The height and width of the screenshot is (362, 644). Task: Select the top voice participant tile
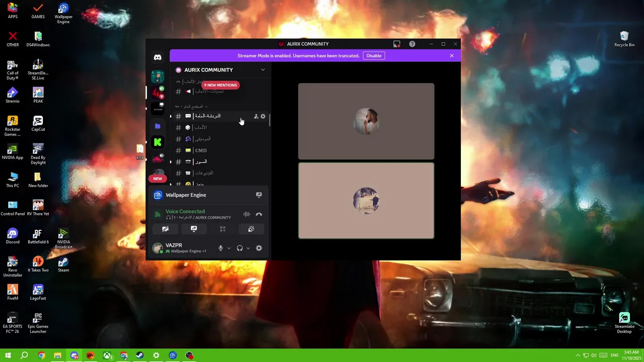(366, 121)
